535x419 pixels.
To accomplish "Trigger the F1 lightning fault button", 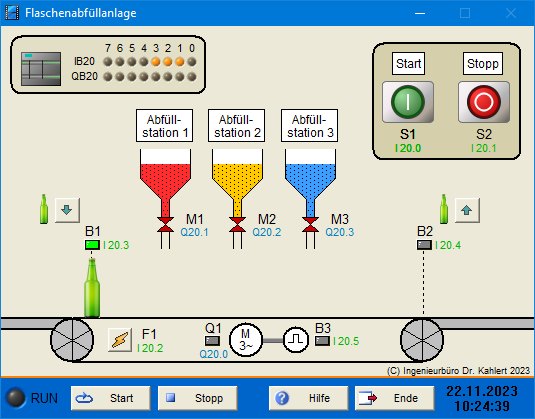I will tap(120, 340).
